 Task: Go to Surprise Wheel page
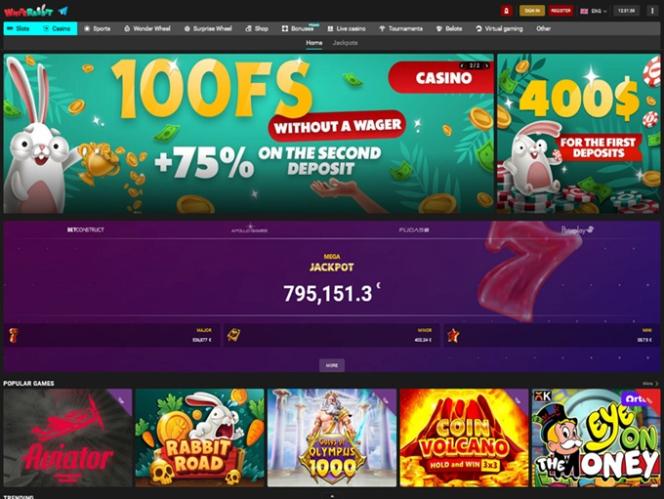[x=208, y=28]
